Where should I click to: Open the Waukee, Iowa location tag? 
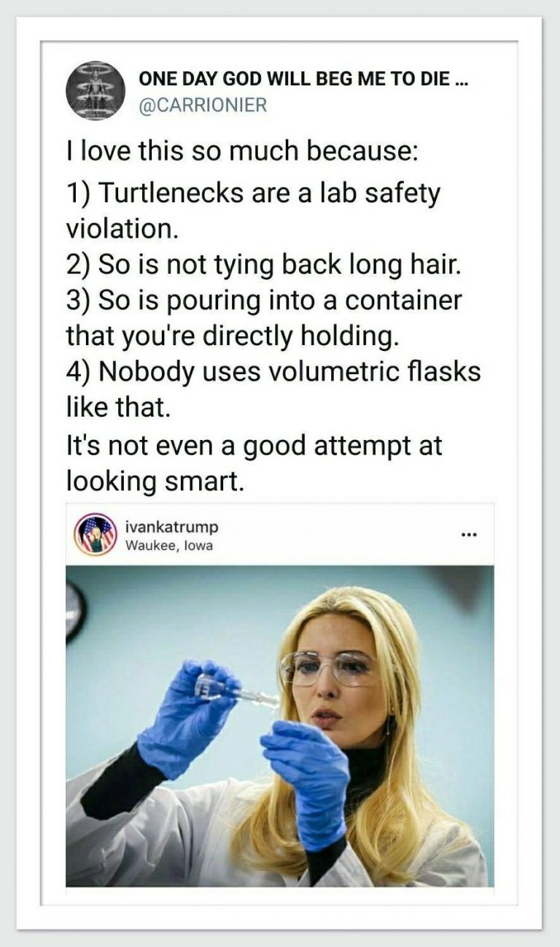[169, 545]
